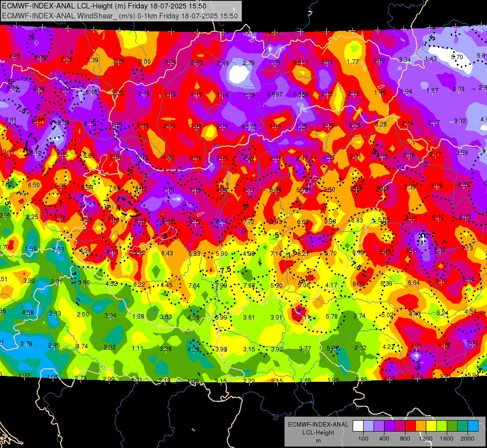
Task: Click the grid value '5.09' on the map
Action: pos(40,58)
